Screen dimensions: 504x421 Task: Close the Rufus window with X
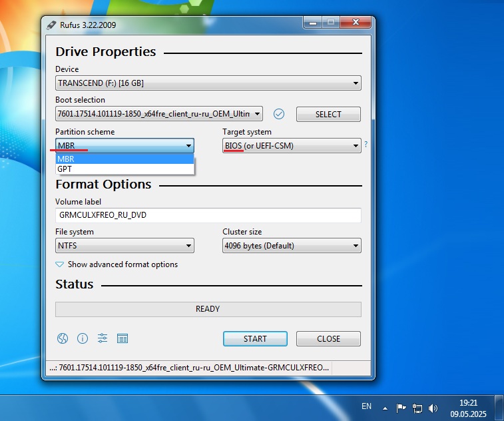click(x=356, y=22)
